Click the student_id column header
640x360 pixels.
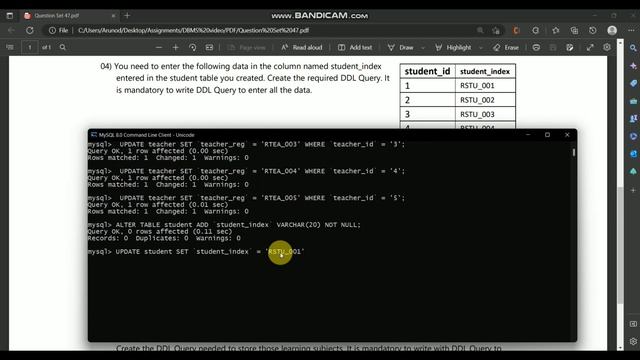coord(427,71)
